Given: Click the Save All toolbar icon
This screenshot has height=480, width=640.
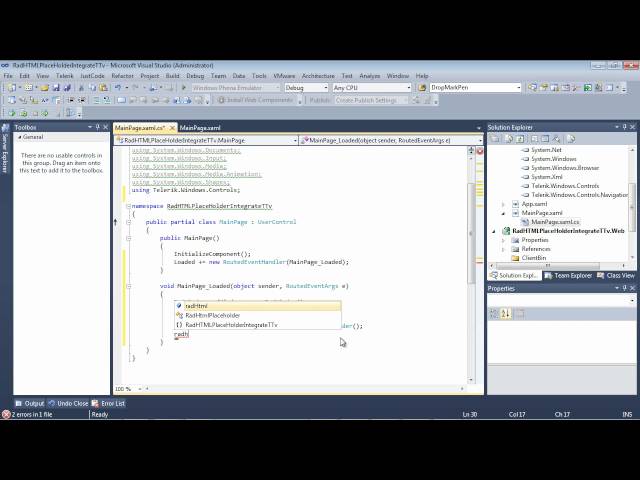Looking at the screenshot, I should point(67,88).
